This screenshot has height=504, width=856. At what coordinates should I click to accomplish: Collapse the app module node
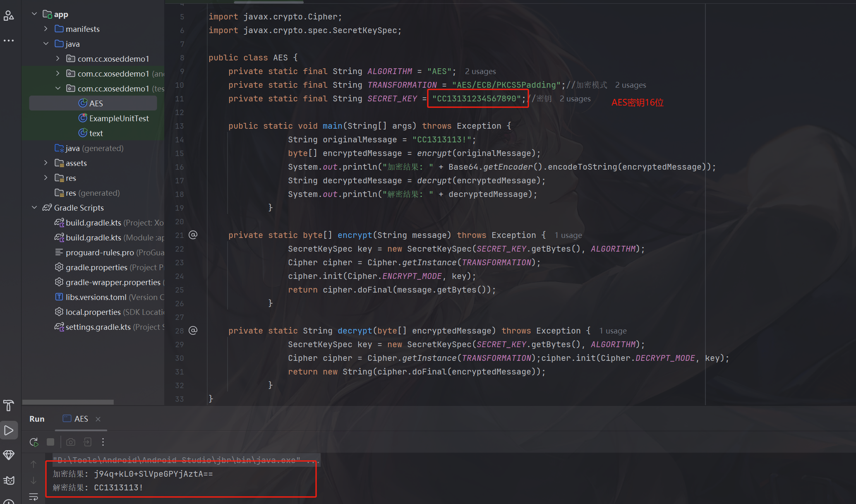34,14
